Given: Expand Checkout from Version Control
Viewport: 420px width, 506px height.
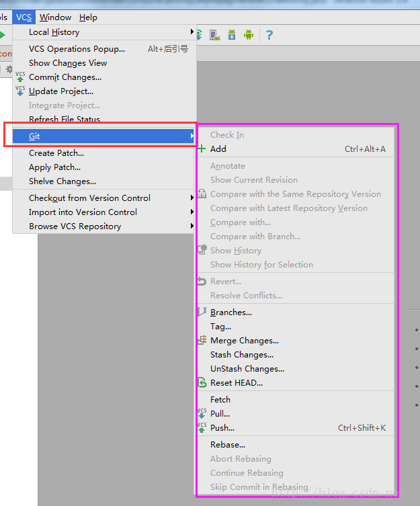Looking at the screenshot, I should tap(104, 198).
